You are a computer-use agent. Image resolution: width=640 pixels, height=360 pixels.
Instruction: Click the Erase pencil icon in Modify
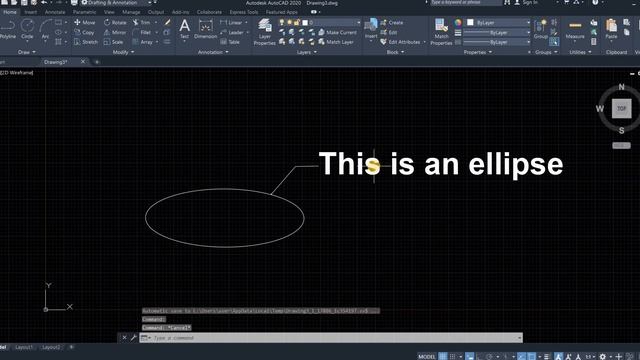click(x=167, y=22)
